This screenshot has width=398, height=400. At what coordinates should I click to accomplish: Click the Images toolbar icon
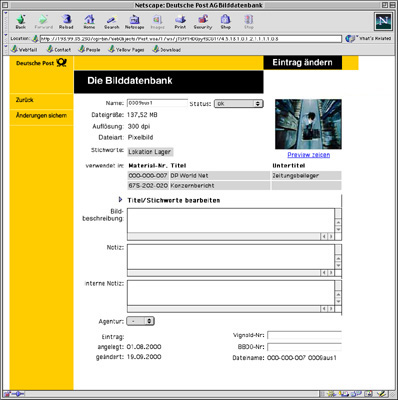pos(157,22)
